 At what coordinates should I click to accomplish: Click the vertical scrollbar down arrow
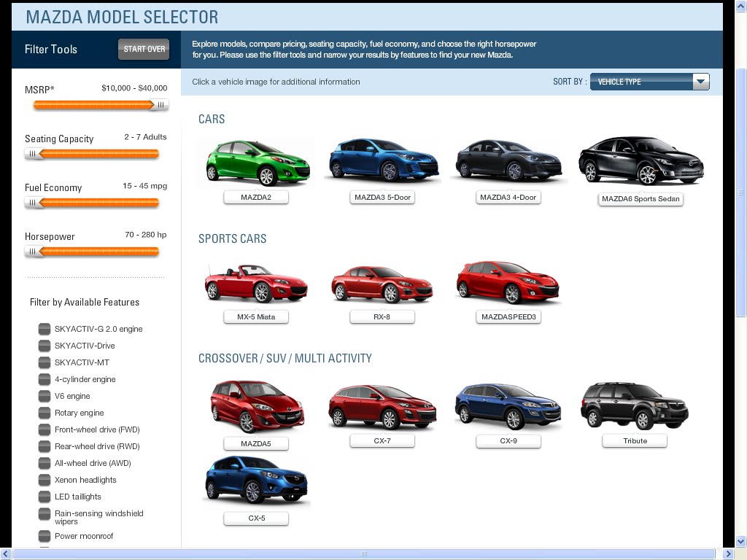pyautogui.click(x=741, y=542)
